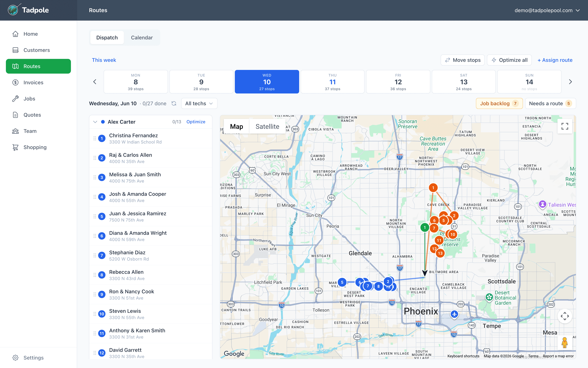Open the Jobs page
This screenshot has height=368, width=588.
(38, 99)
